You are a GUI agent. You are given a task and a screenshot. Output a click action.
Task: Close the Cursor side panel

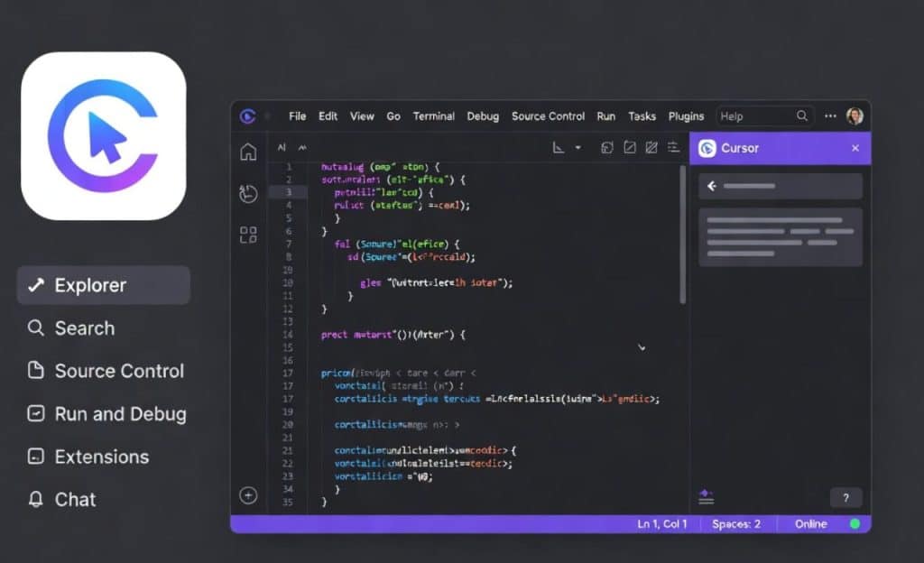point(855,148)
